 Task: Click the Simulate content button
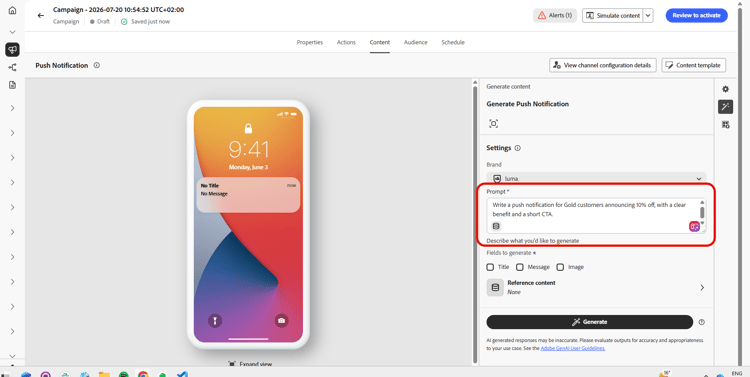click(x=612, y=15)
